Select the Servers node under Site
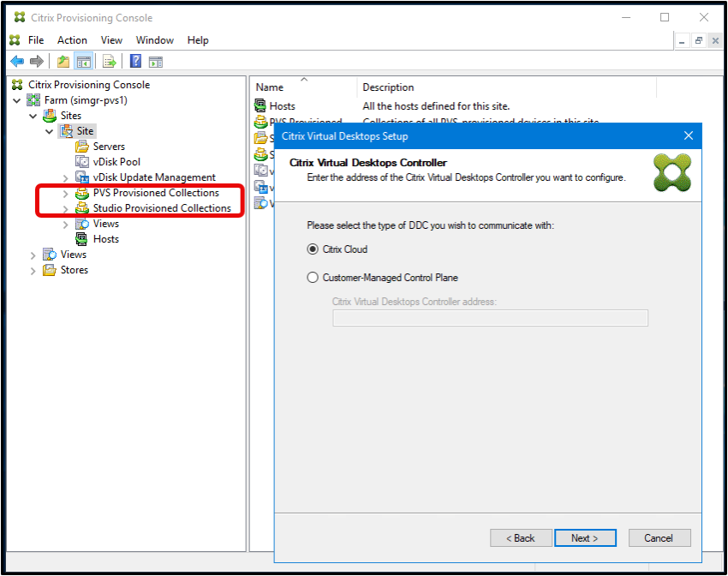The width and height of the screenshot is (728, 576). click(x=109, y=146)
